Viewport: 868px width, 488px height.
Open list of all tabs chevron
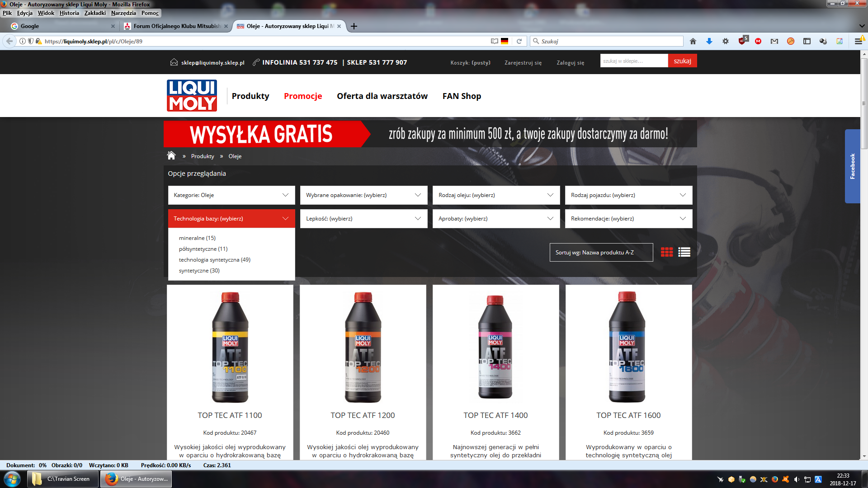click(862, 26)
